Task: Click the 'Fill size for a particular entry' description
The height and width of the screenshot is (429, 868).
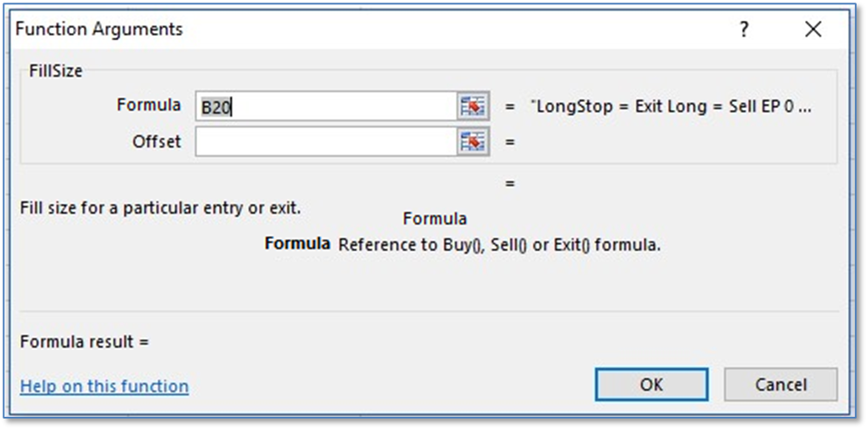Action: (160, 209)
